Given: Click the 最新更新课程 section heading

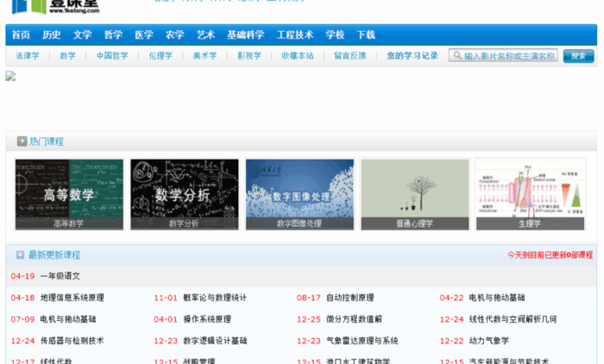Looking at the screenshot, I should point(54,255).
